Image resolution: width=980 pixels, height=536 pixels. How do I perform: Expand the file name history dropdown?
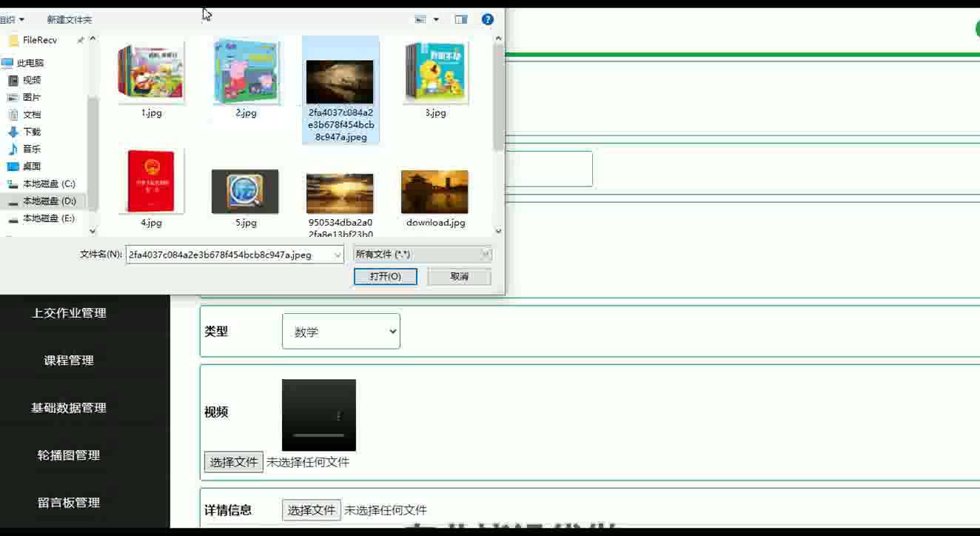(338, 255)
